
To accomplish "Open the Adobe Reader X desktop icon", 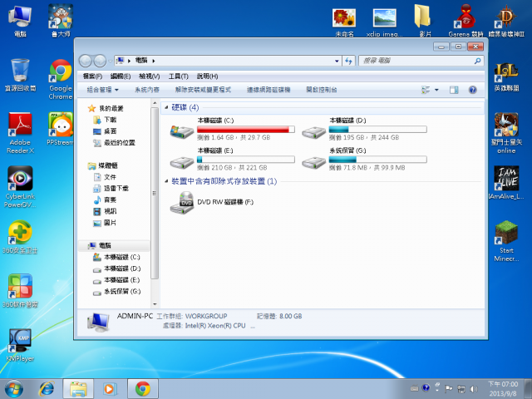I will [x=20, y=133].
